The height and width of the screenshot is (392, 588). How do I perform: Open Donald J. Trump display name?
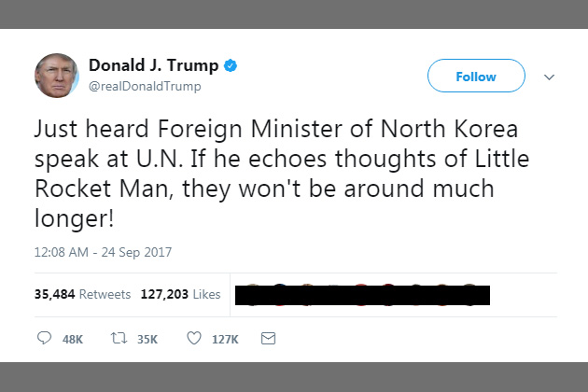tap(154, 65)
